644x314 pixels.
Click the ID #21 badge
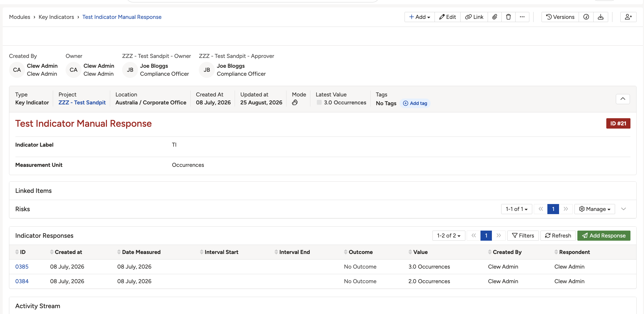tap(618, 124)
